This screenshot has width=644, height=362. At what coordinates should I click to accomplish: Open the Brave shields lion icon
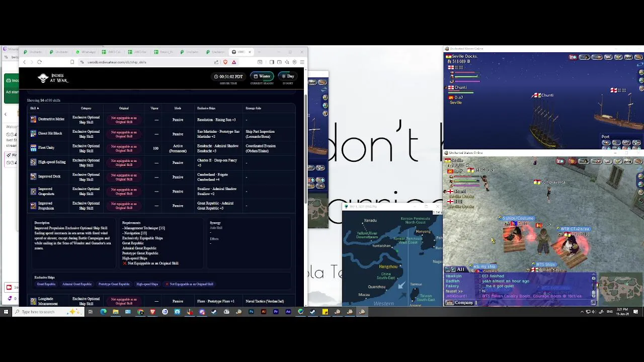coord(225,62)
